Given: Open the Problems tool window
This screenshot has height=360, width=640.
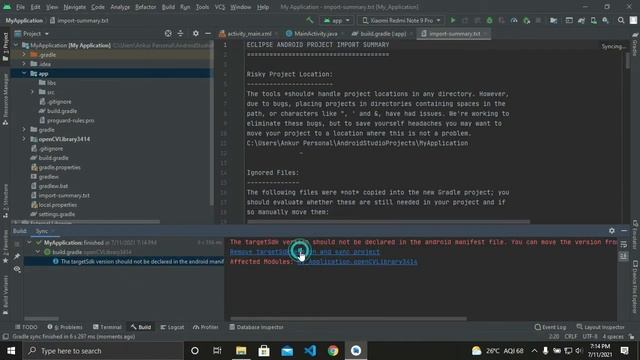Looking at the screenshot, I should [65, 327].
